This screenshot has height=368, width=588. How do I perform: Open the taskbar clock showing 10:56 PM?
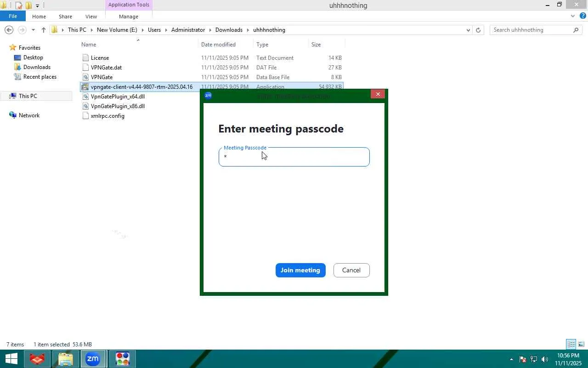pos(568,359)
